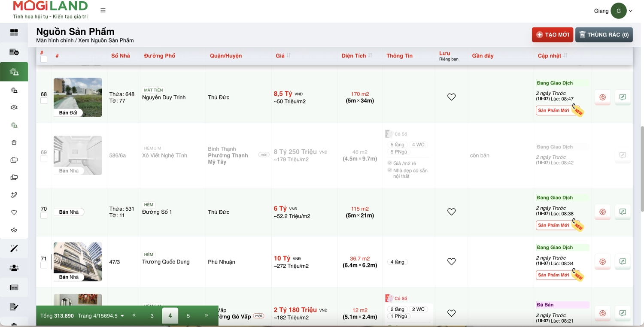
Task: Open the comment icon for listing 70
Action: pos(623,212)
